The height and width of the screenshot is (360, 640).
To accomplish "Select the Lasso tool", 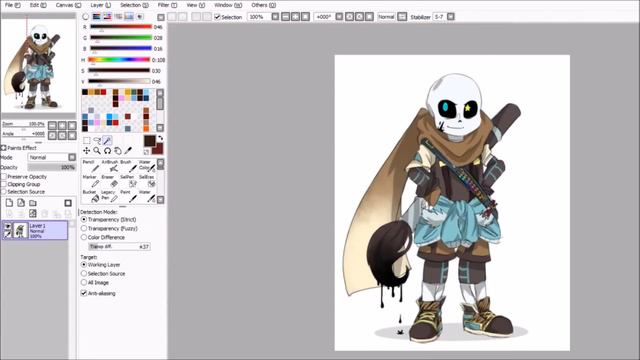I will 97,140.
